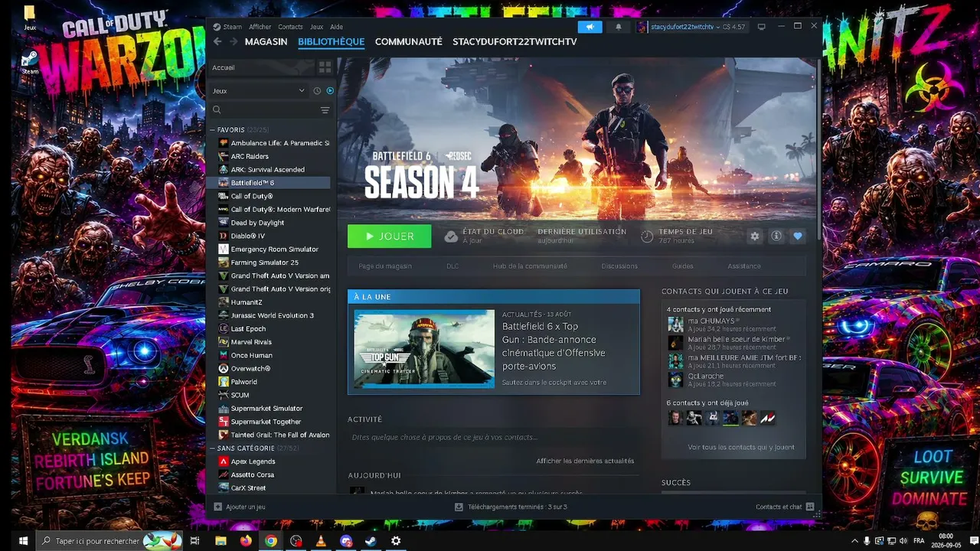The image size is (980, 551).
Task: Open the announcements megaphone button
Action: (x=590, y=27)
